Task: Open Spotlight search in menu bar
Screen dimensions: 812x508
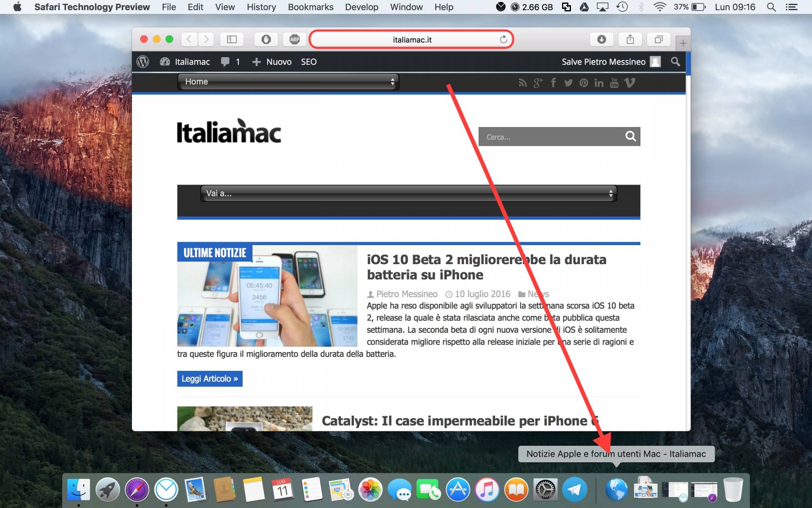Action: pyautogui.click(x=771, y=7)
